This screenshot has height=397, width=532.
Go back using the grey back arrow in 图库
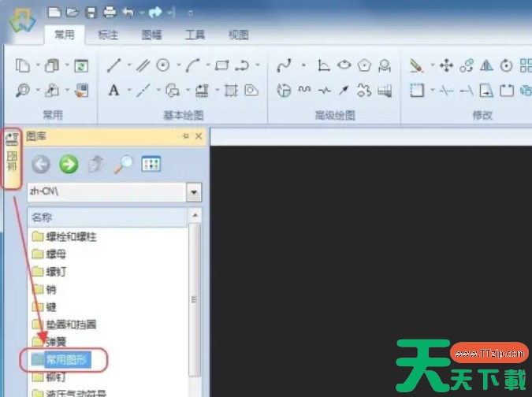(x=41, y=165)
